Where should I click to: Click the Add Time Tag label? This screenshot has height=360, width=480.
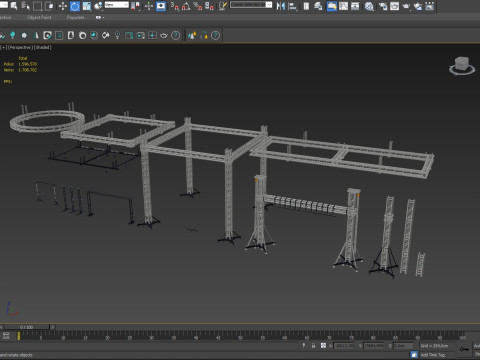coord(433,355)
